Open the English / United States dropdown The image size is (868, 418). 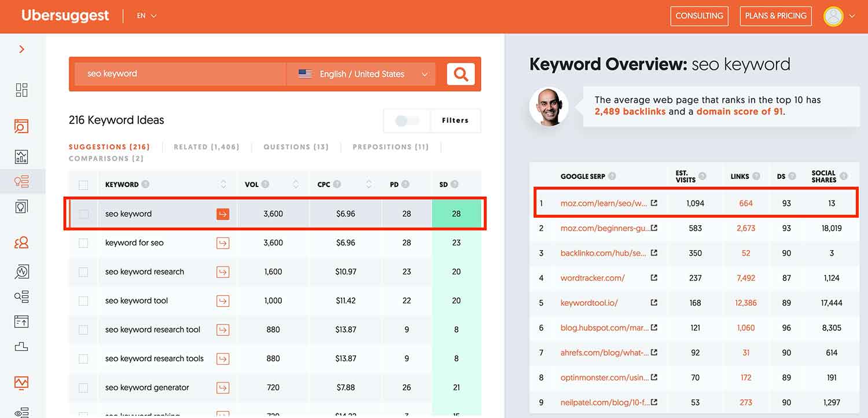pos(361,74)
